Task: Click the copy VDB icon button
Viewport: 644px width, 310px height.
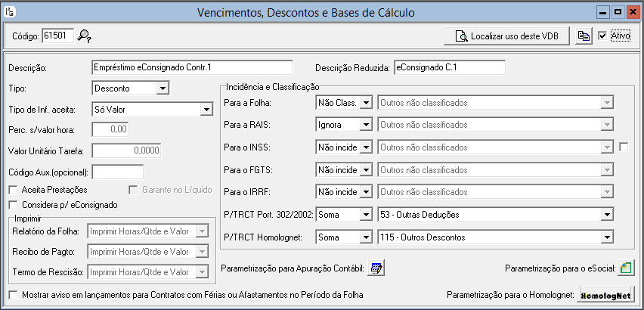Action: pyautogui.click(x=584, y=36)
